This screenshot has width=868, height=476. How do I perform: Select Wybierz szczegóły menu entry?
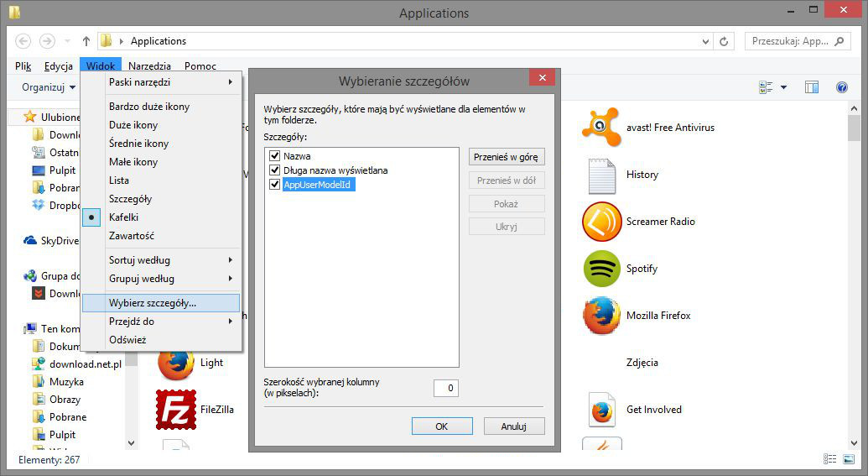tap(161, 303)
